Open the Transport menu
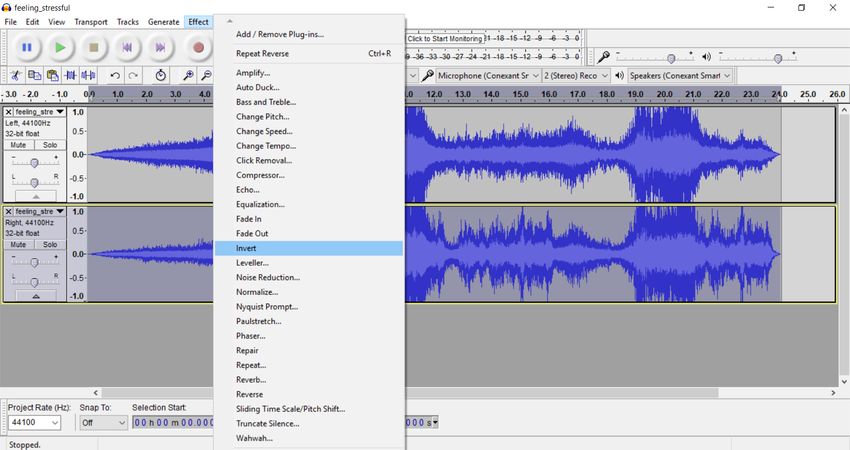This screenshot has width=850, height=450. [91, 22]
